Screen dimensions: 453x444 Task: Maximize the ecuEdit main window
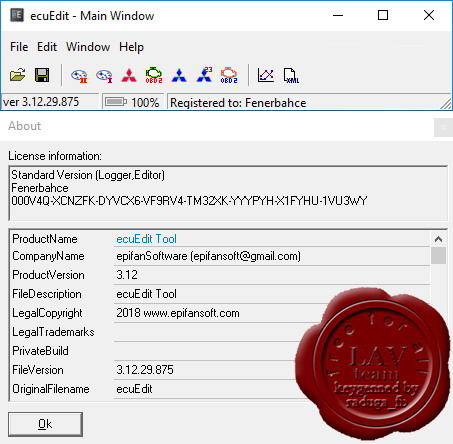pos(383,15)
